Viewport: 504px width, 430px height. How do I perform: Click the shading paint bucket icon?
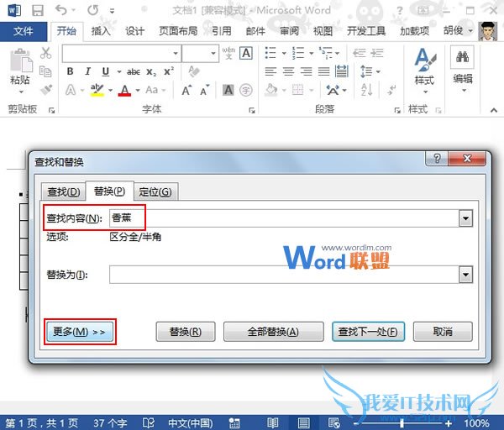tap(271, 90)
